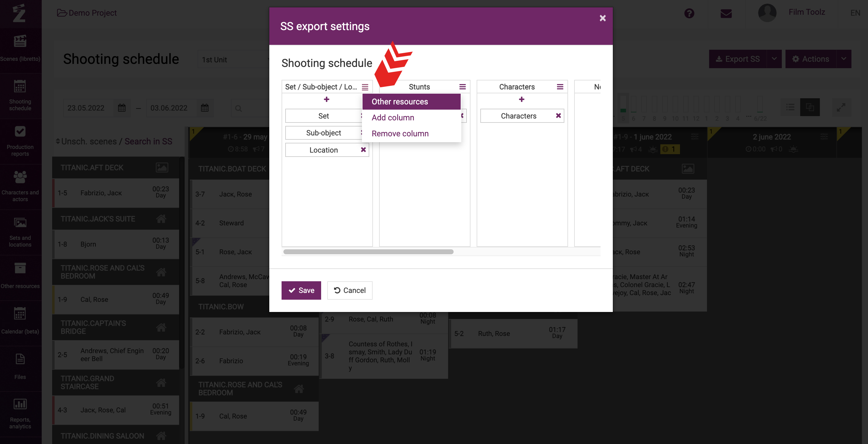Click the schedule search field
868x444 pixels.
[250, 108]
